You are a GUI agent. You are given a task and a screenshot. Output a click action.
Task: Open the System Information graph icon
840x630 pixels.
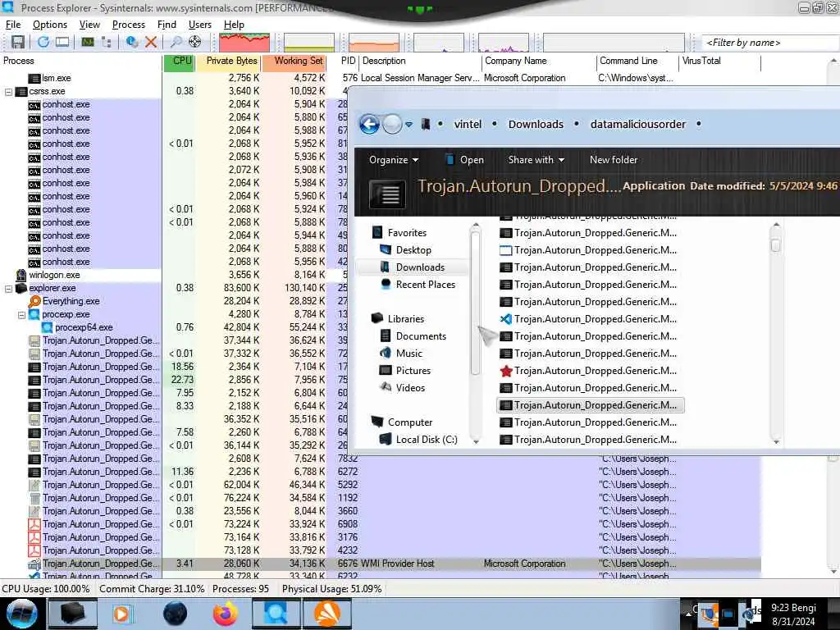coord(88,42)
